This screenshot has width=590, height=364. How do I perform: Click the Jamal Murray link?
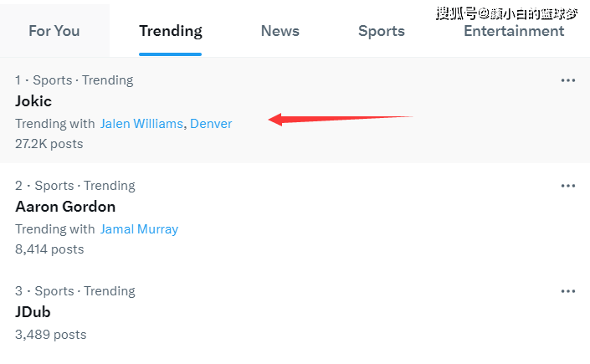tap(139, 229)
